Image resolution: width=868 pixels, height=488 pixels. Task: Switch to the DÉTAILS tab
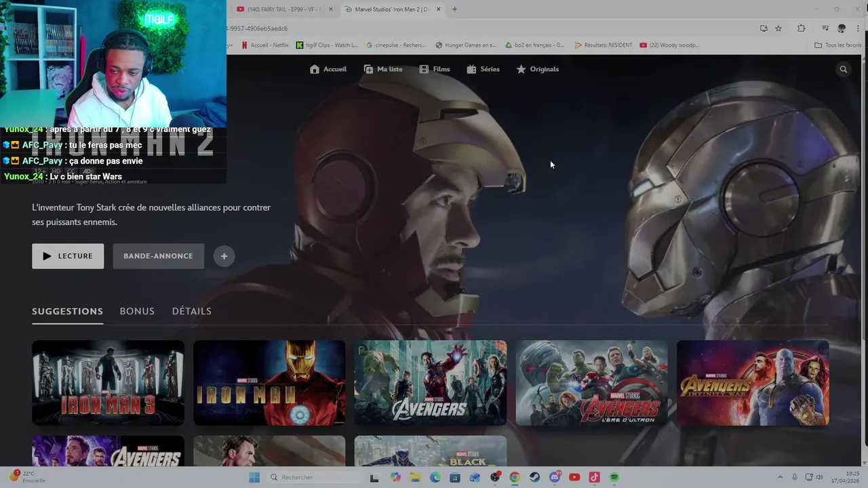[192, 311]
